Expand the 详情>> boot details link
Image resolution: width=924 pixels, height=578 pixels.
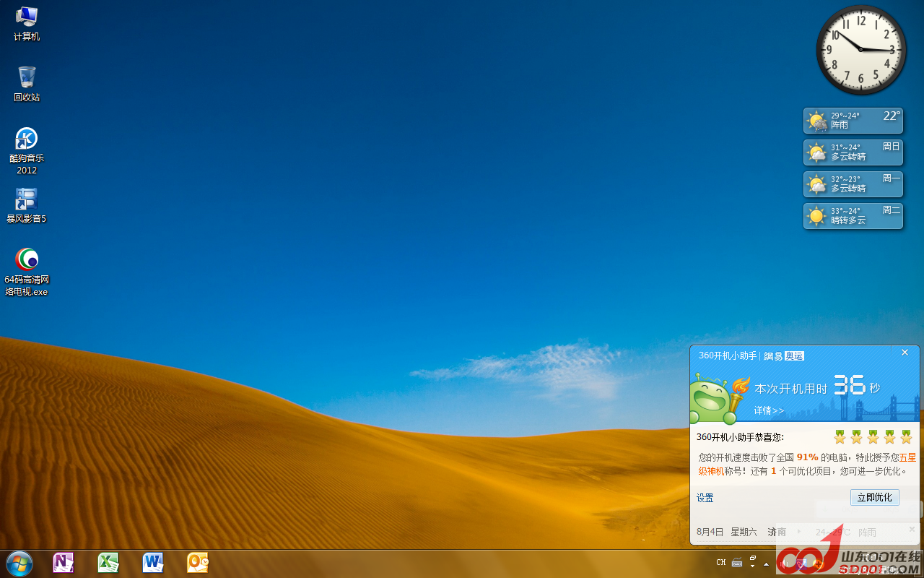pos(769,410)
